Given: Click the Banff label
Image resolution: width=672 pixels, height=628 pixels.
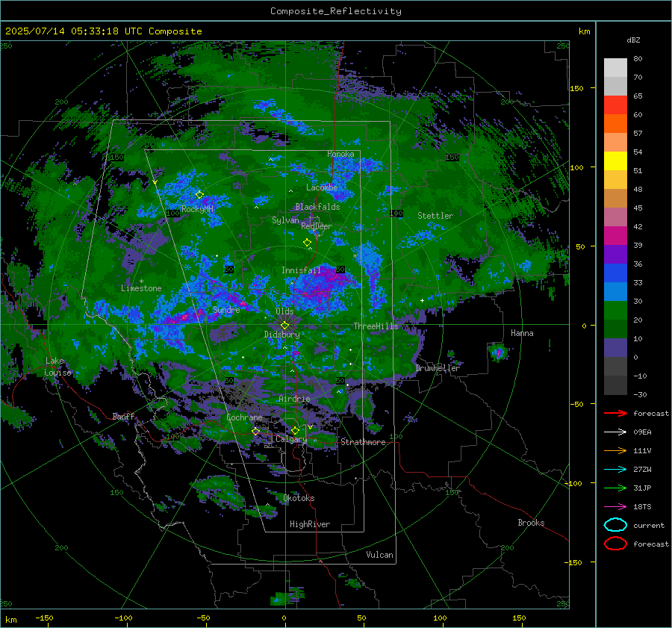Looking at the screenshot, I should coord(123,416).
